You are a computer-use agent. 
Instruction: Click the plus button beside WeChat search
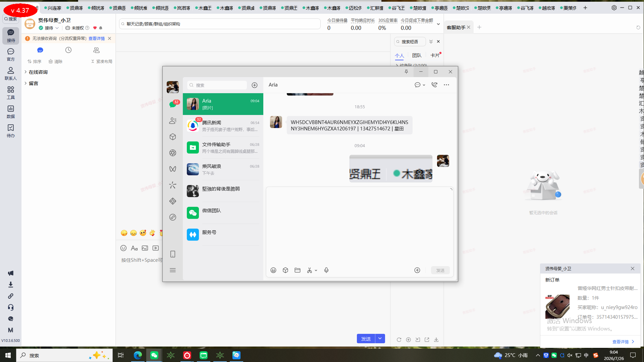[x=255, y=85]
